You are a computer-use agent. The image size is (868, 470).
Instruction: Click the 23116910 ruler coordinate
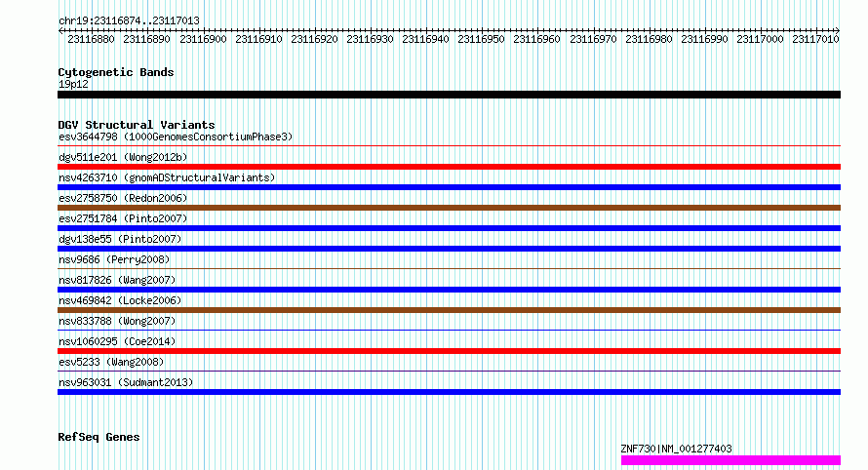(258, 39)
